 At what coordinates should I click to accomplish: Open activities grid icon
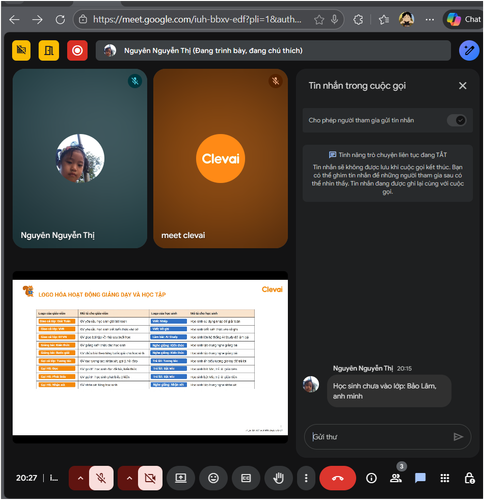click(x=445, y=478)
